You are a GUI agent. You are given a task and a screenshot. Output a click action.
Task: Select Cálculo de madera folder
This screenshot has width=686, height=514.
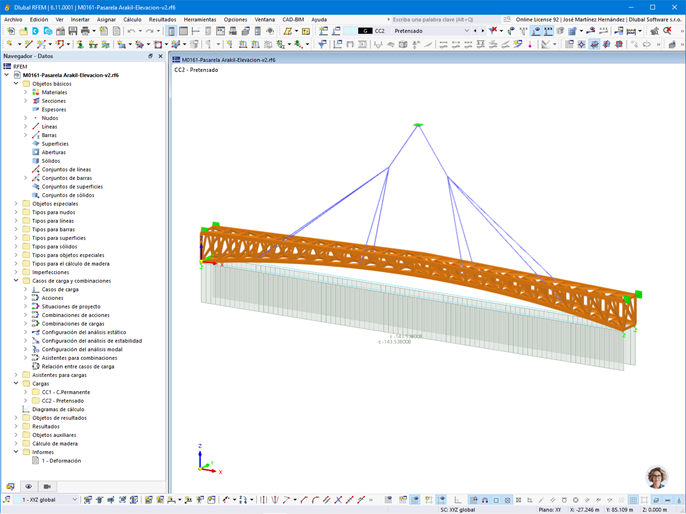click(x=55, y=444)
